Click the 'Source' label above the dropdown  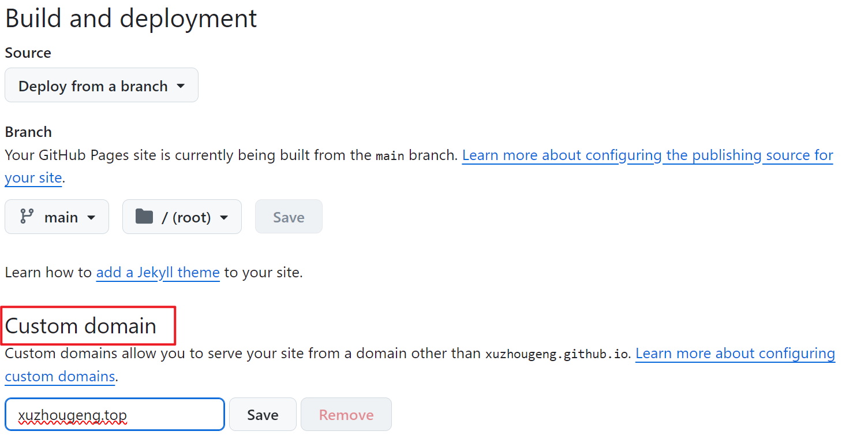coord(28,53)
